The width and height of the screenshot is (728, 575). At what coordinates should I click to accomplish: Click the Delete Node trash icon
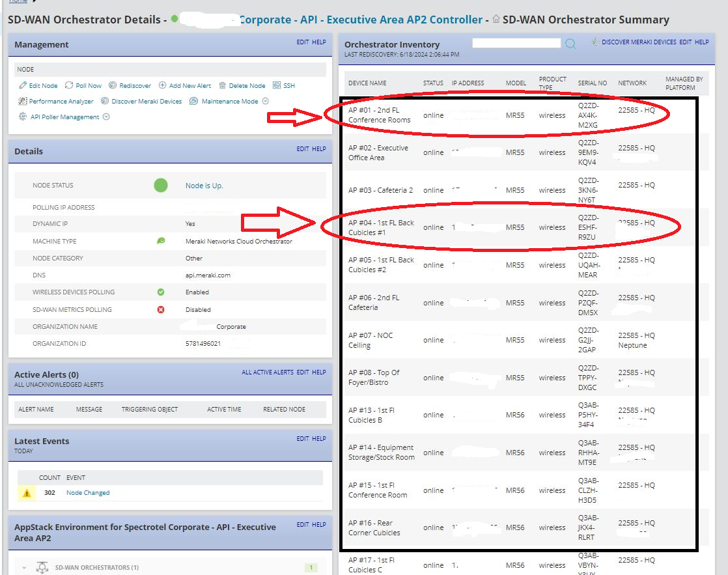223,85
